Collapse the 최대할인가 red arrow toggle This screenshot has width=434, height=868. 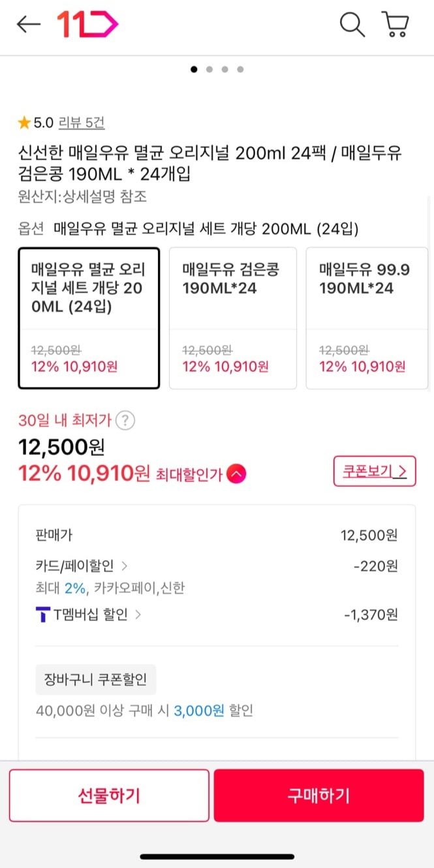(236, 474)
